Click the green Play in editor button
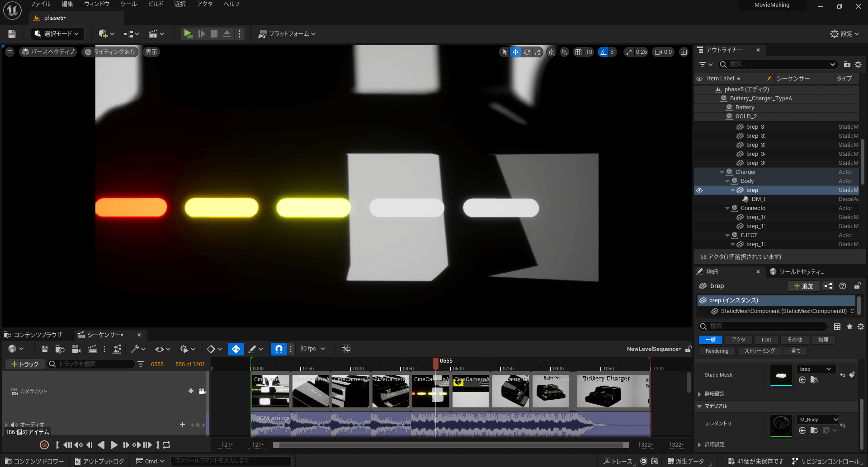The width and height of the screenshot is (868, 467). [x=188, y=34]
